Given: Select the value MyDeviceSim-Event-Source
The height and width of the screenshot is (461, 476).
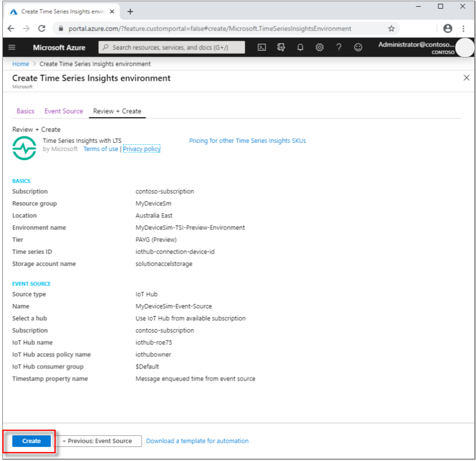Looking at the screenshot, I should pyautogui.click(x=174, y=307).
